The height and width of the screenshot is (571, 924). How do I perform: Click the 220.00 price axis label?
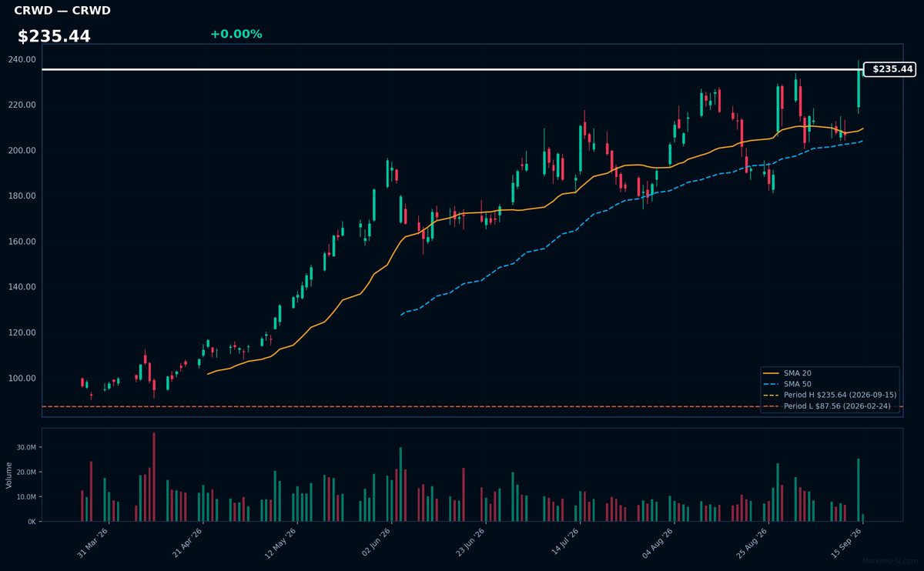tap(22, 105)
